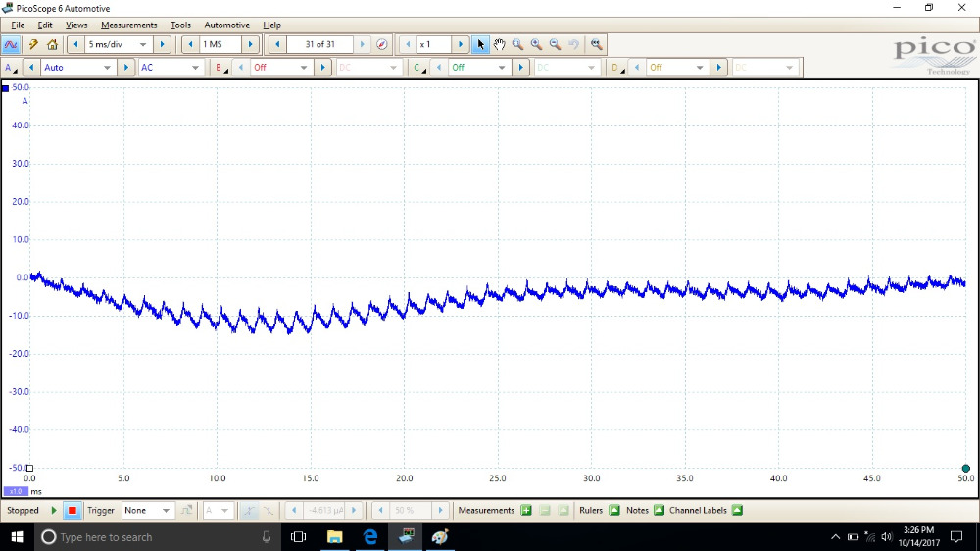This screenshot has width=980, height=551.
Task: Select the arrow pointer selection tool
Action: coord(480,44)
